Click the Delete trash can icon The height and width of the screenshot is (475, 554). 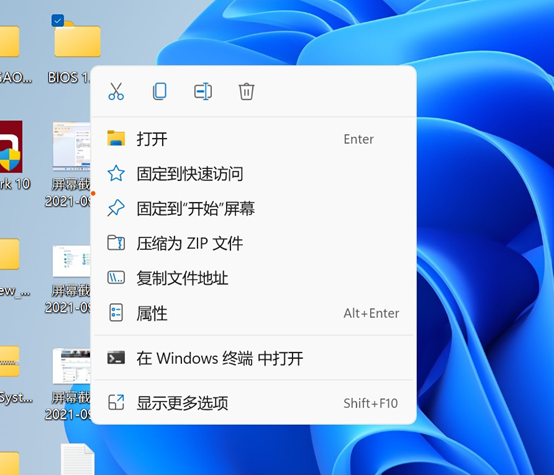tap(246, 92)
